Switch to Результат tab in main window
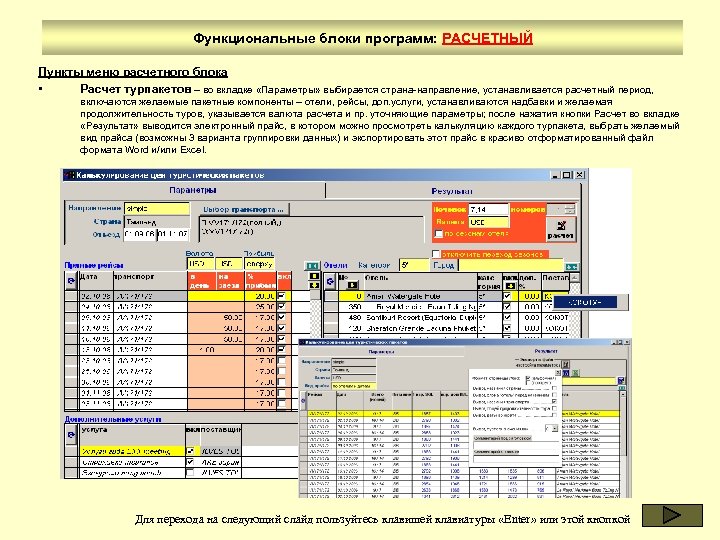 pos(452,191)
